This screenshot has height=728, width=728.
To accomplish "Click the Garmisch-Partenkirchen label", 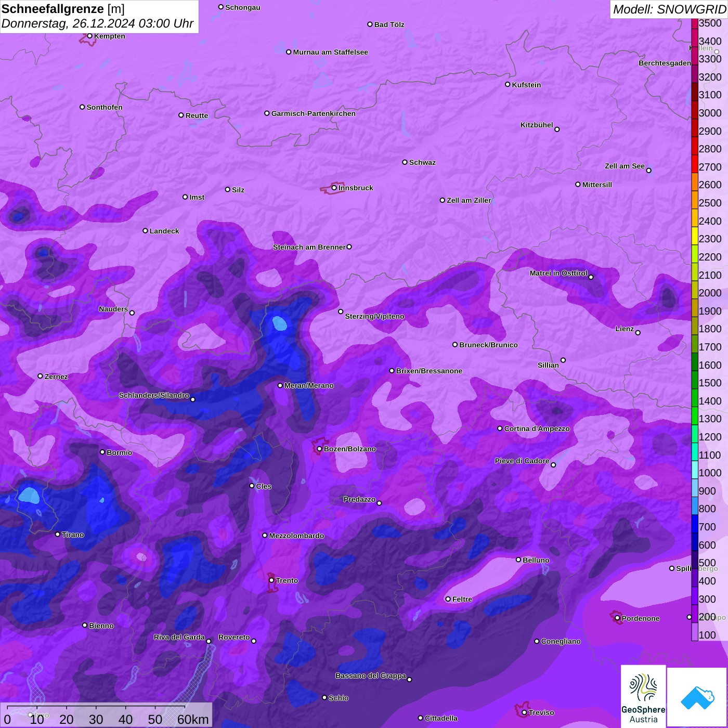I will point(314,113).
